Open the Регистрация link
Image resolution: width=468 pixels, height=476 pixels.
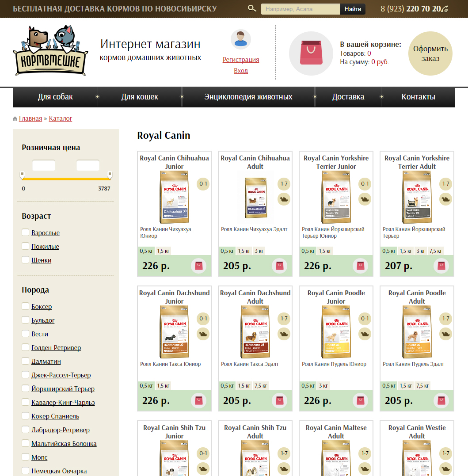click(241, 60)
